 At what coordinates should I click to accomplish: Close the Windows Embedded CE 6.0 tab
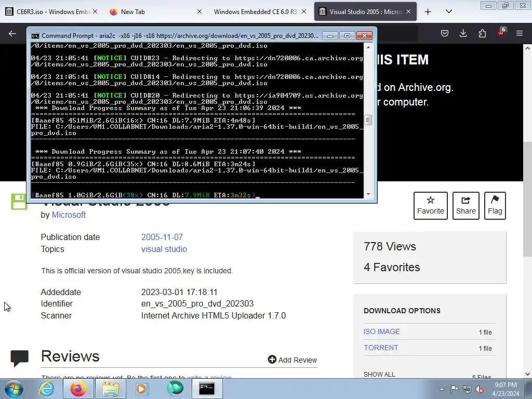point(304,11)
